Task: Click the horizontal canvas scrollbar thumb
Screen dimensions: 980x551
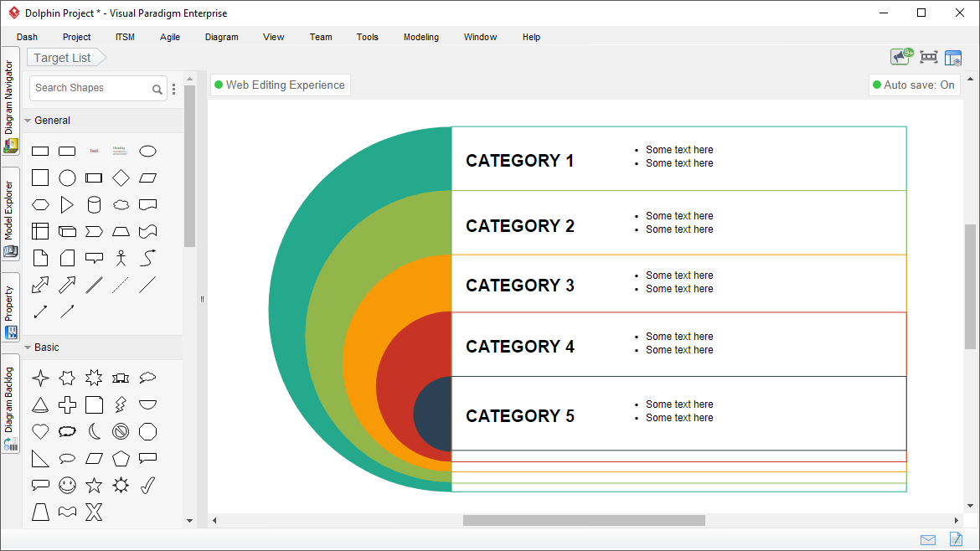Action: tap(584, 520)
